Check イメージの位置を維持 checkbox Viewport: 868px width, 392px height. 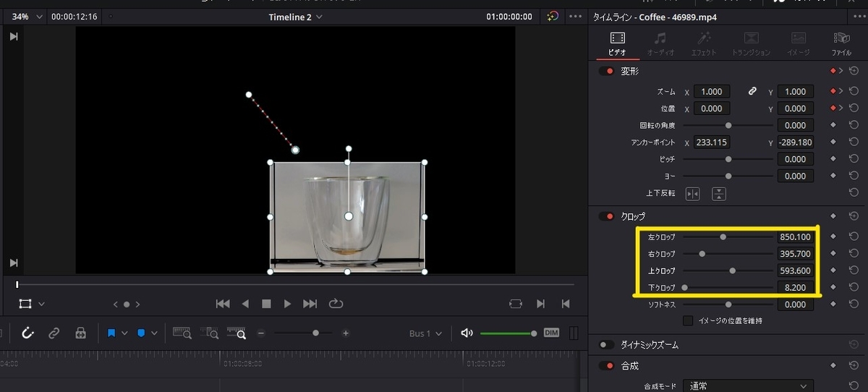(688, 320)
